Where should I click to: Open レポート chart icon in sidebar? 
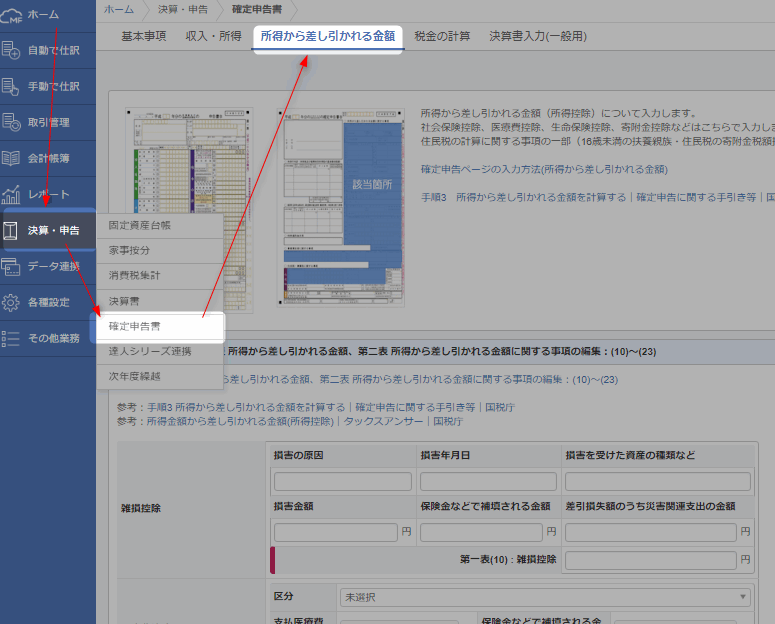click(12, 194)
